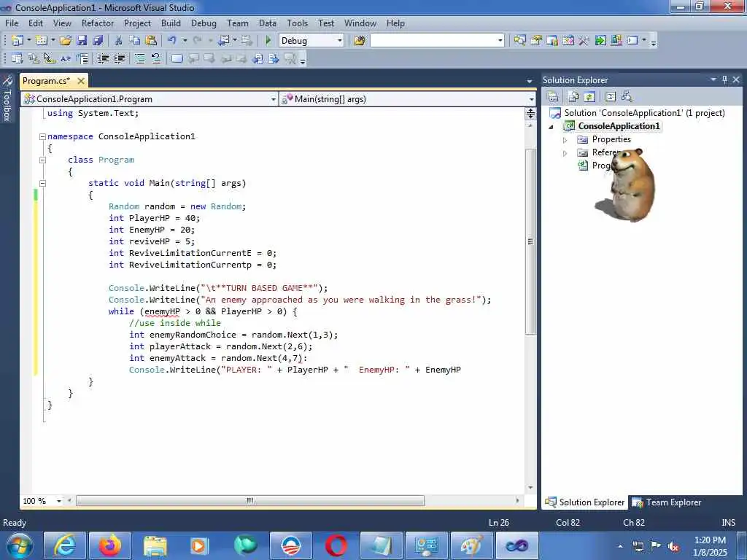Screen dimensions: 747x560
Task: Refresh the Solution Explorer view
Action: (x=589, y=97)
